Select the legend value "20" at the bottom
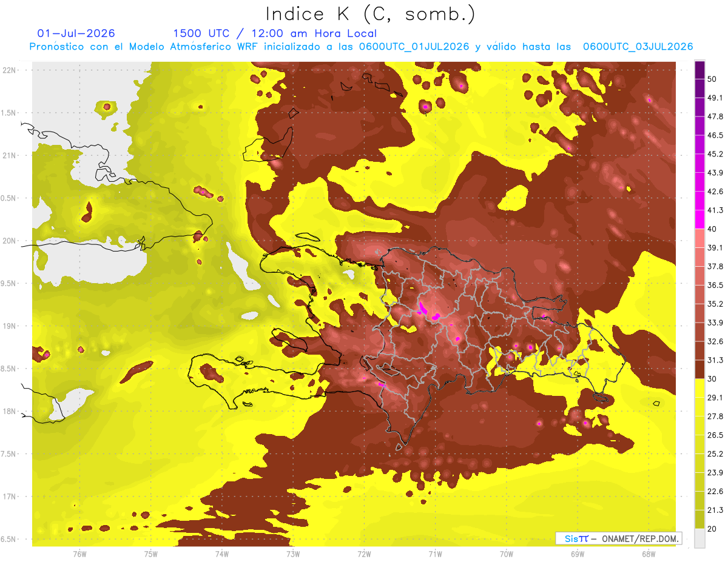Screen dimensions: 728x562 coord(712,529)
